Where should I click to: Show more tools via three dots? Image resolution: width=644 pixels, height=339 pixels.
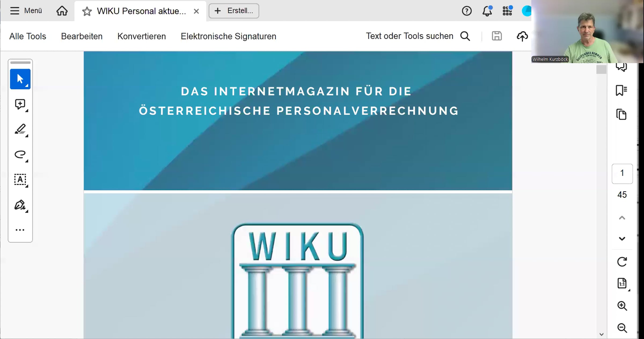(x=20, y=230)
